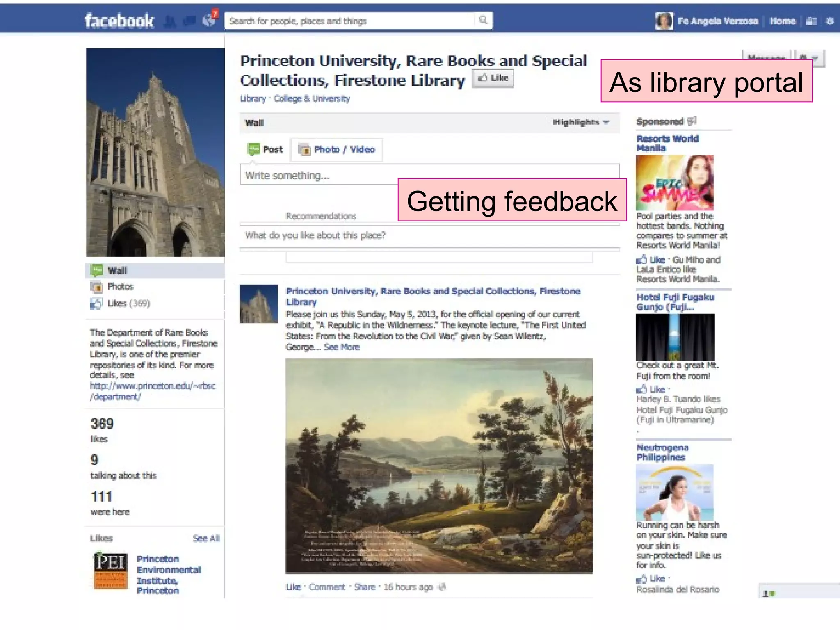Image resolution: width=840 pixels, height=630 pixels.
Task: Click the PEI logo thumbnail
Action: (x=110, y=572)
